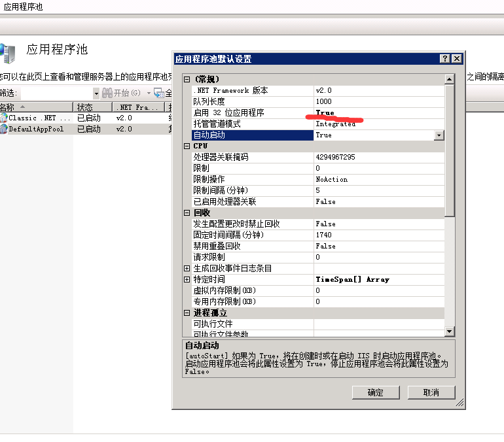
Task: Select the 启用 32 位应用程序 True value
Action: 325,113
